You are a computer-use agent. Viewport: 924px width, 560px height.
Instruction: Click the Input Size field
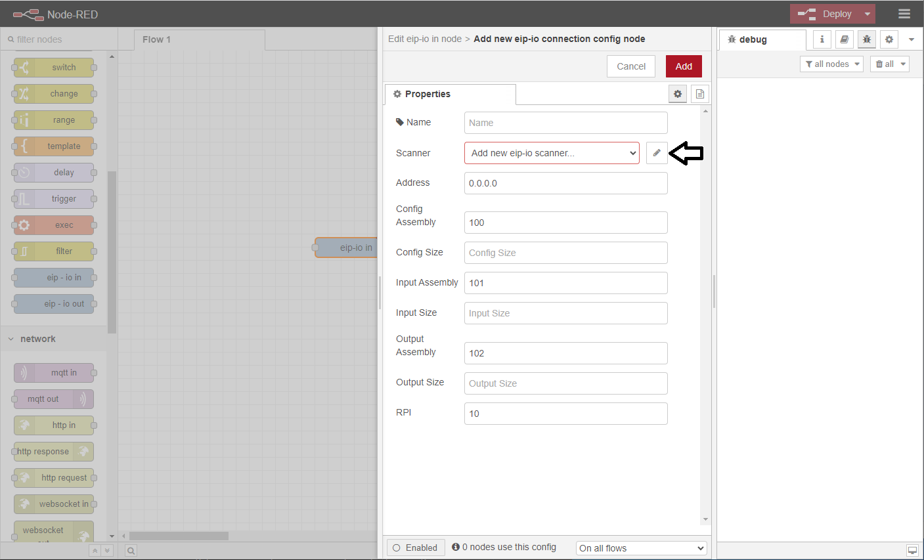(566, 313)
